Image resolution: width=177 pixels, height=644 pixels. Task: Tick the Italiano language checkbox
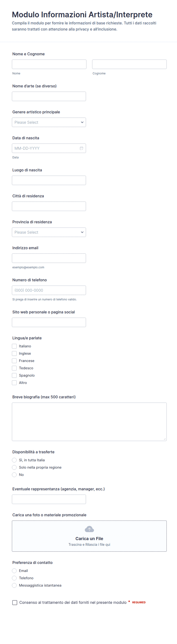[14, 346]
